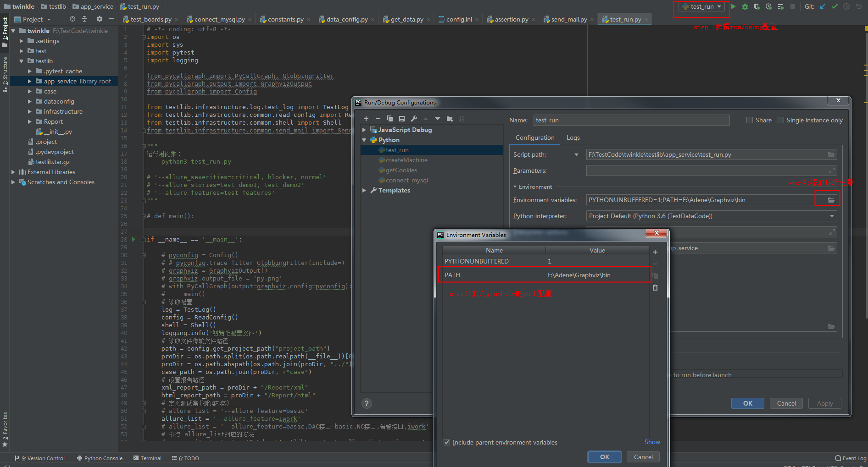Toggle Include parent environment variables checkbox

[447, 442]
